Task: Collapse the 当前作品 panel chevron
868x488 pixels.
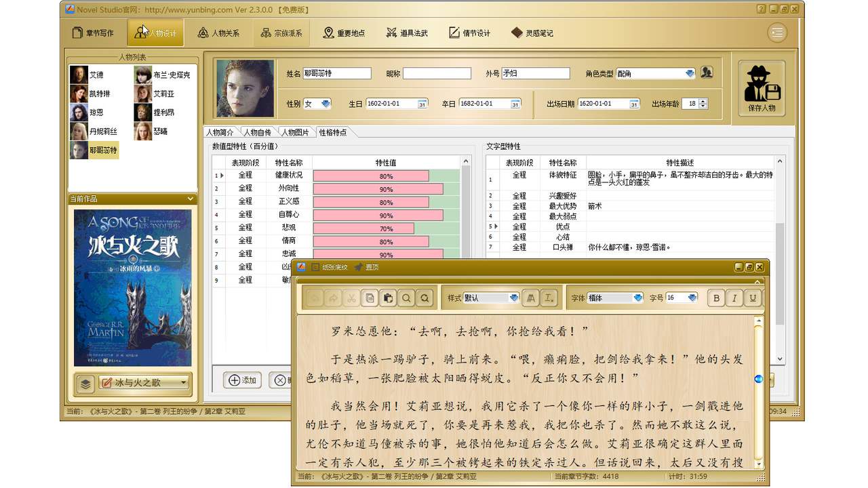Action: pyautogui.click(x=190, y=199)
